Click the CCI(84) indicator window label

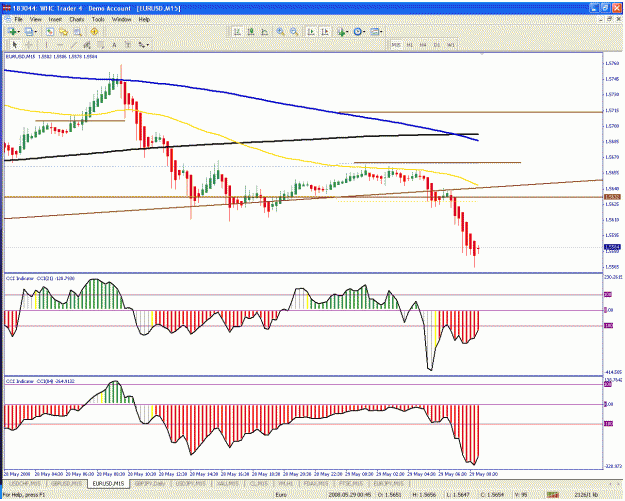(x=40, y=381)
